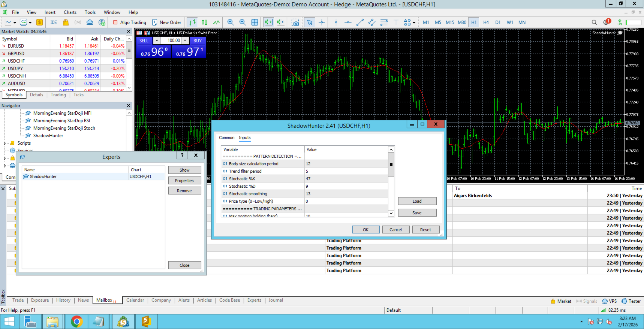Switch to the Common tab
Image resolution: width=644 pixels, height=329 pixels.
point(226,138)
